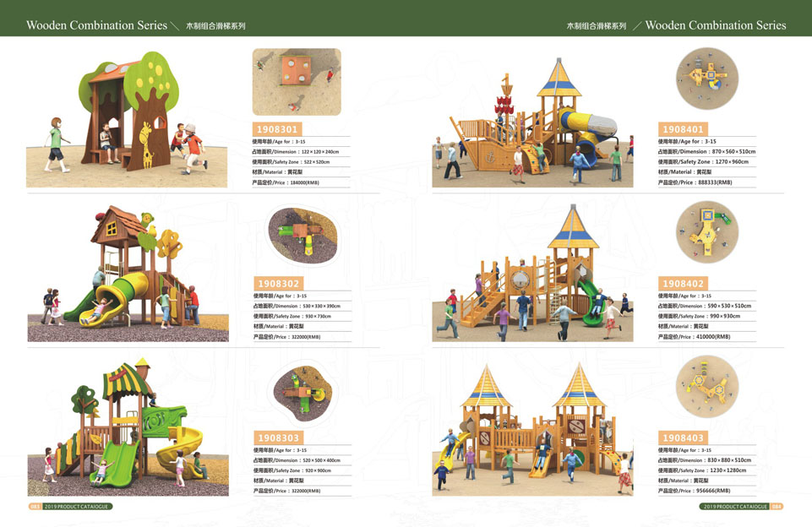The width and height of the screenshot is (812, 527).
Task: Click the page number 083 badge
Action: pos(35,507)
